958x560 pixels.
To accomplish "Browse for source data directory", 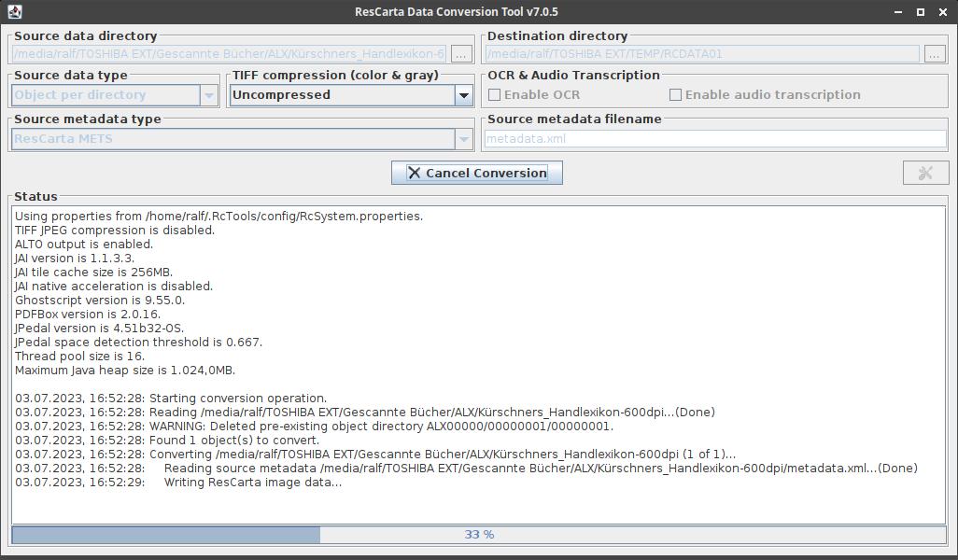I will pyautogui.click(x=461, y=54).
